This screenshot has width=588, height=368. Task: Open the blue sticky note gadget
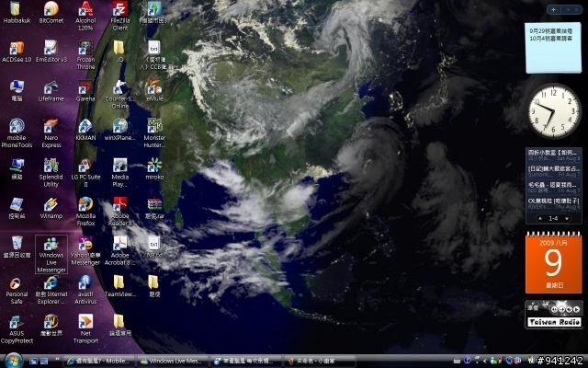[553, 47]
